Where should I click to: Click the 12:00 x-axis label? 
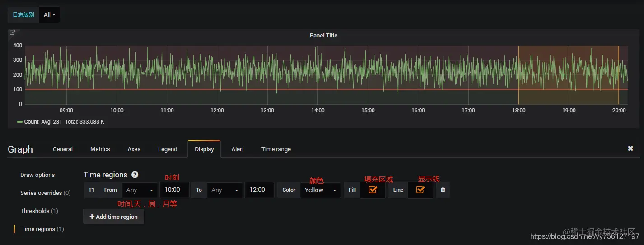tap(217, 111)
